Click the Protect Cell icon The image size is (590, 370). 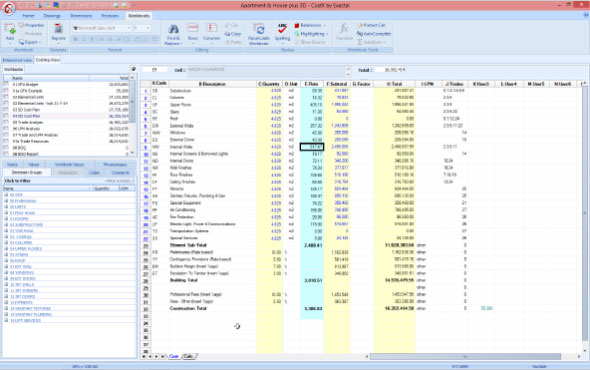click(x=360, y=25)
